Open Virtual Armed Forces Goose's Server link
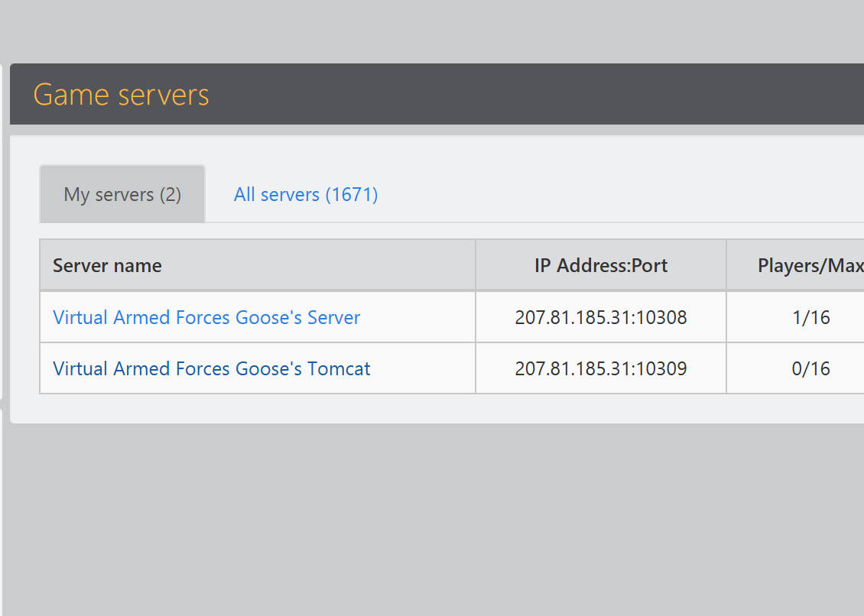864x616 pixels. click(206, 317)
